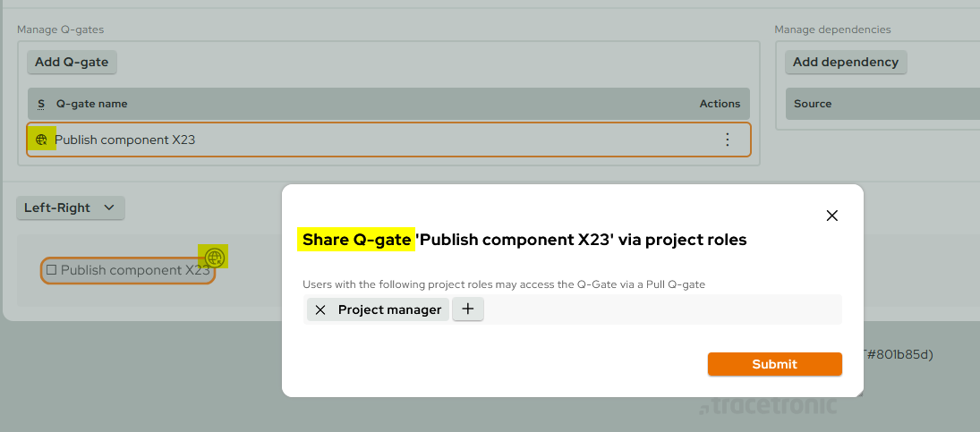
Task: Select the Project manager role chip label
Action: 389,309
